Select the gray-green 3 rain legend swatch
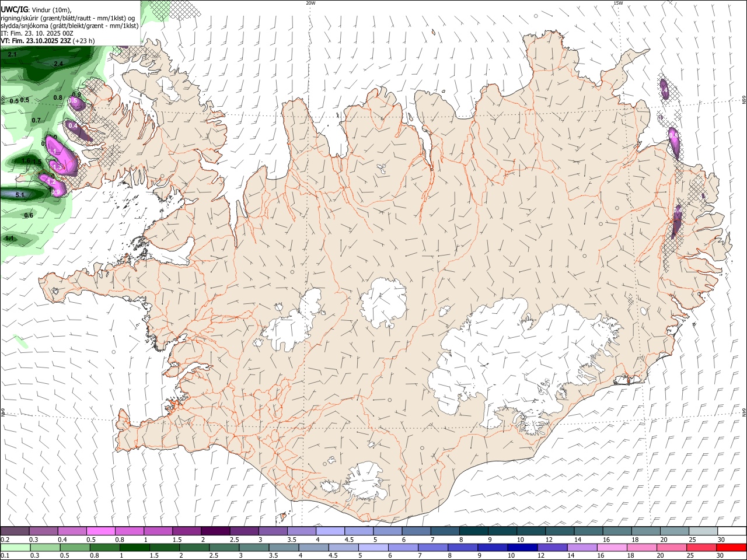 pos(254,548)
